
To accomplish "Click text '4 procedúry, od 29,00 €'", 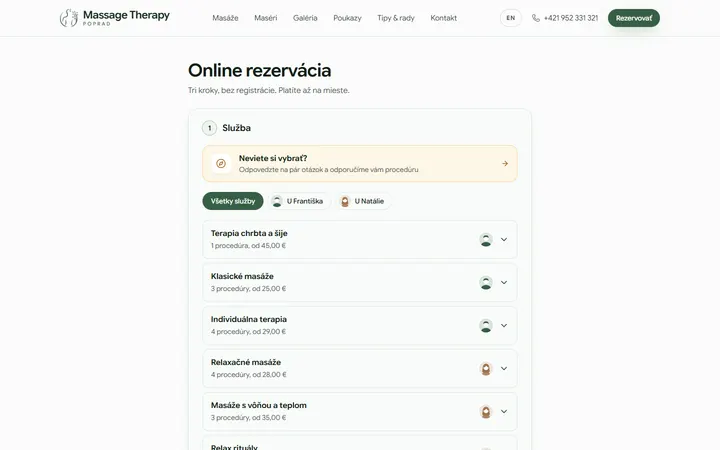I will [248, 332].
